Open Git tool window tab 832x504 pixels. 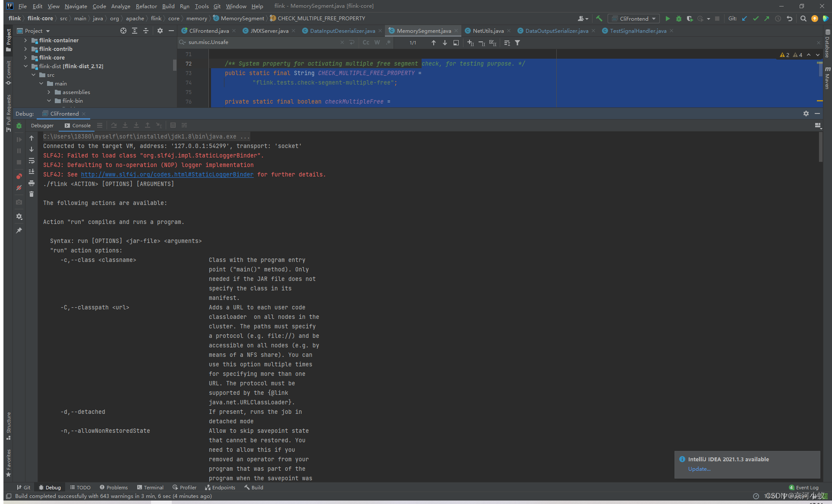point(24,488)
